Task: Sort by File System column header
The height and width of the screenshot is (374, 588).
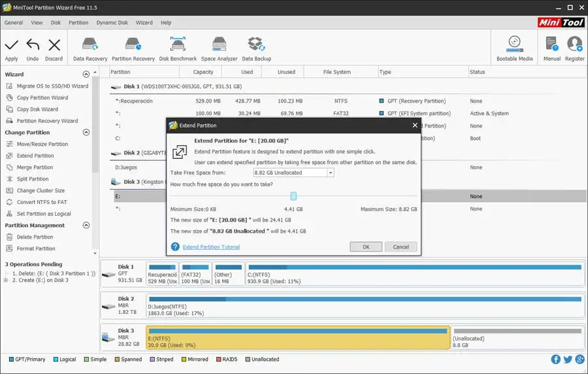Action: 336,72
